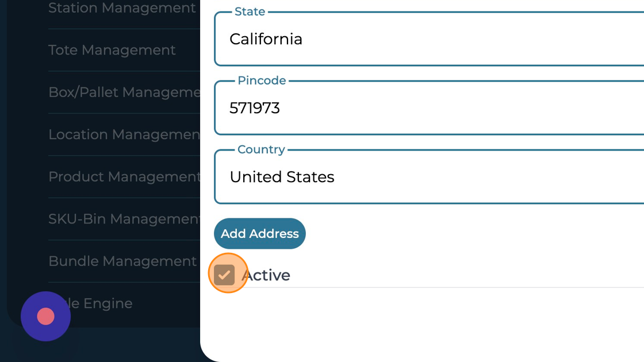Click the floating Pincode label
The height and width of the screenshot is (362, 644).
[x=262, y=81]
